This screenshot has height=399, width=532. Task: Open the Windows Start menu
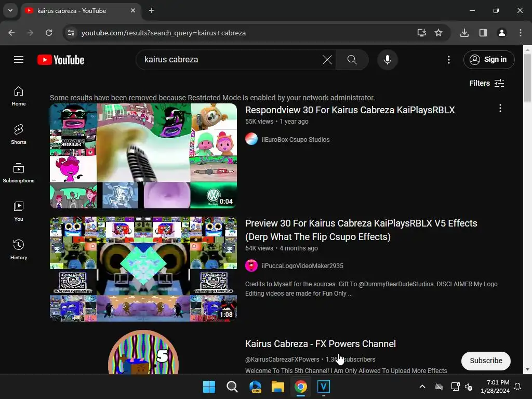point(209,387)
